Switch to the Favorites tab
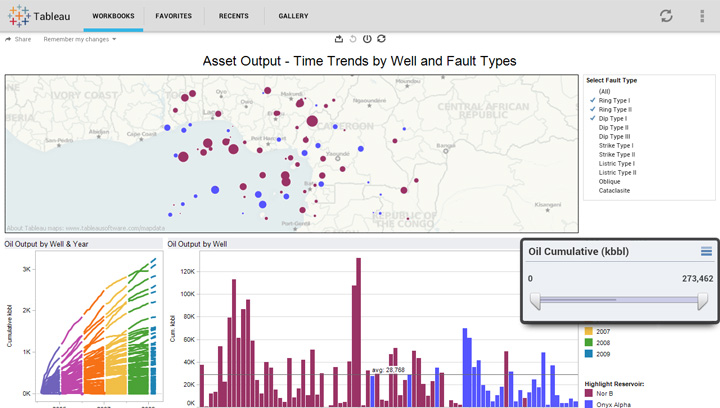 click(x=174, y=16)
